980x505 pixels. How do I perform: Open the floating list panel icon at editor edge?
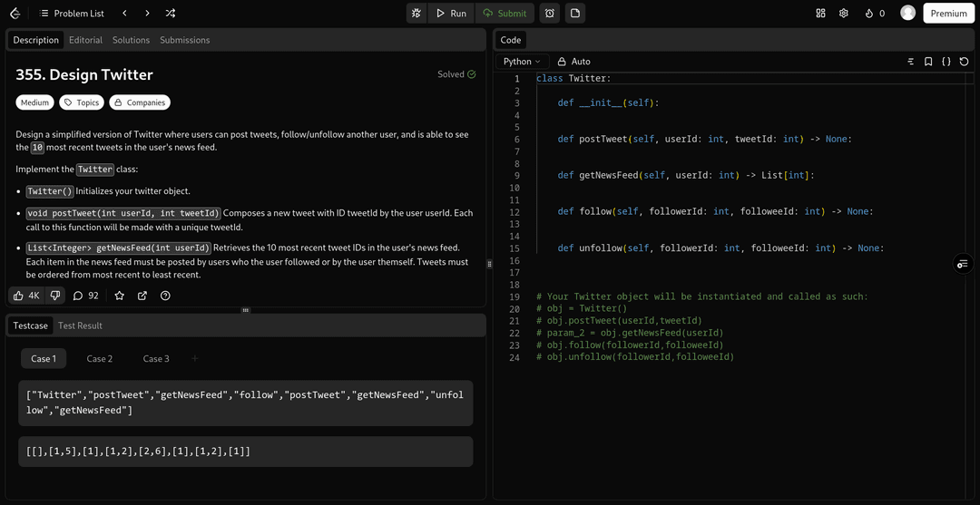(963, 264)
